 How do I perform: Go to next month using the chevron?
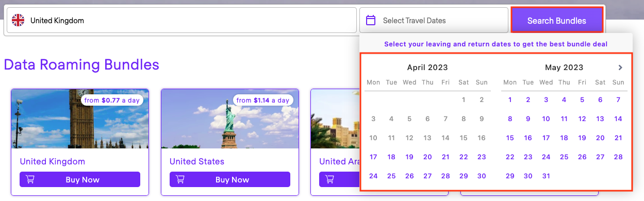[620, 68]
